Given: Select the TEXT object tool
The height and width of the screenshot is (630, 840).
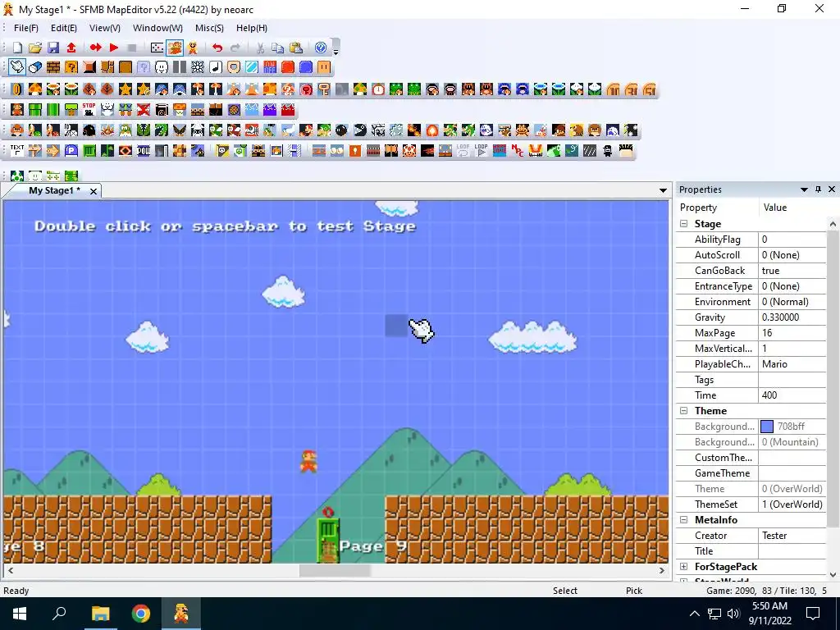Looking at the screenshot, I should pyautogui.click(x=17, y=151).
